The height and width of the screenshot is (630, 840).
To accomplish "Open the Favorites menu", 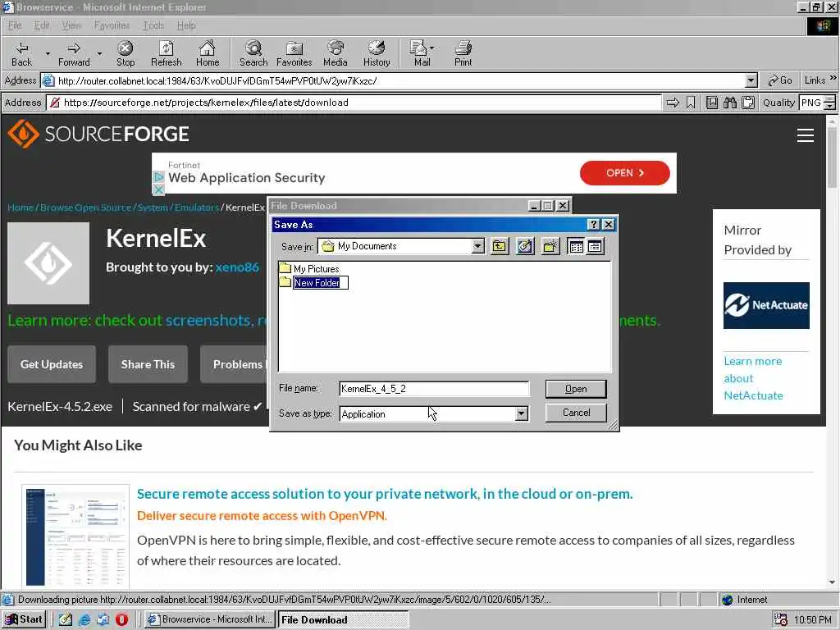I will (x=112, y=25).
